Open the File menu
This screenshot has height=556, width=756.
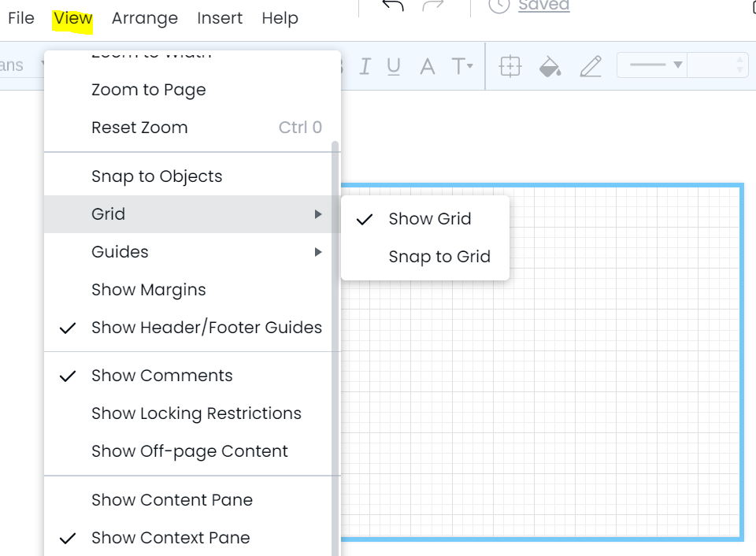[x=21, y=18]
